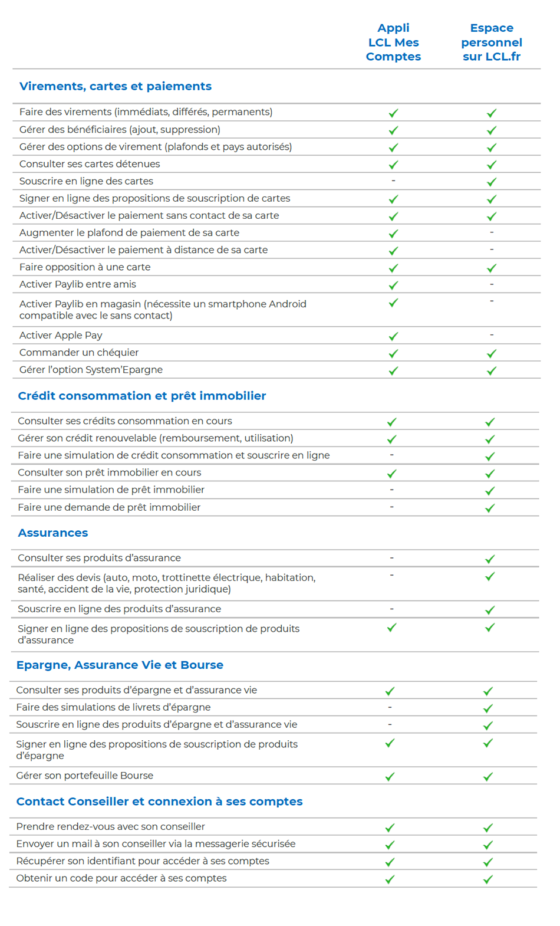Click Appli checkmark for Prendre rendez-vous avec son conseiller
Screen dimensions: 560x926
pos(390,828)
